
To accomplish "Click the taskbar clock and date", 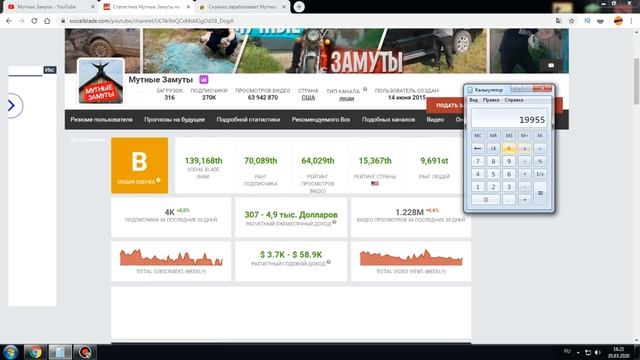I will [x=618, y=352].
